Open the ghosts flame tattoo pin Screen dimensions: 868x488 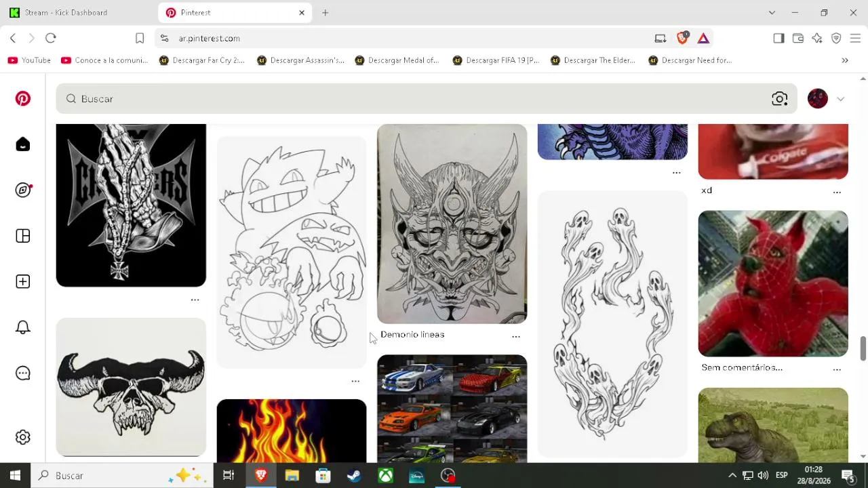(612, 324)
